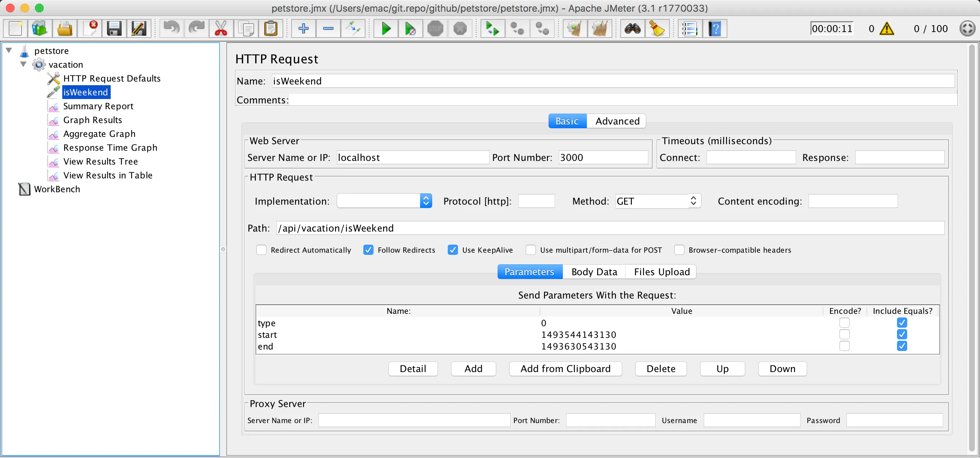Image resolution: width=980 pixels, height=458 pixels.
Task: Click the Cut scissors icon
Action: point(221,28)
